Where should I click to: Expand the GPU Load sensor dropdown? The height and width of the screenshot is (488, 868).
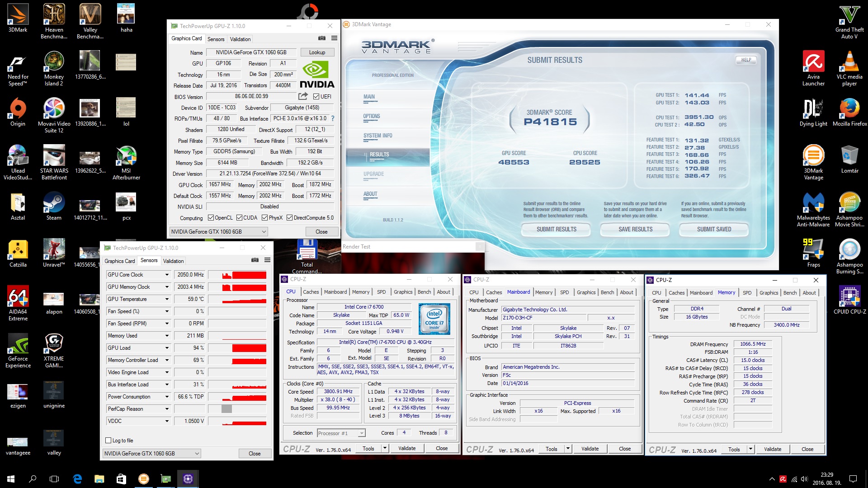tap(167, 348)
